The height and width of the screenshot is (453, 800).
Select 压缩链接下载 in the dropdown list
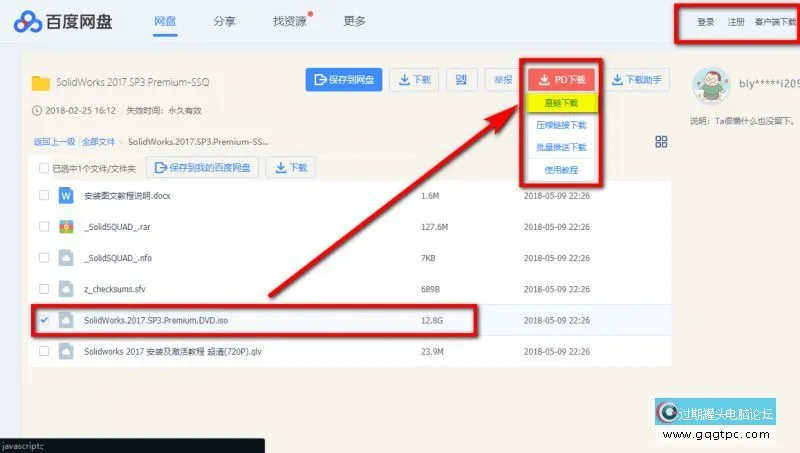click(561, 125)
